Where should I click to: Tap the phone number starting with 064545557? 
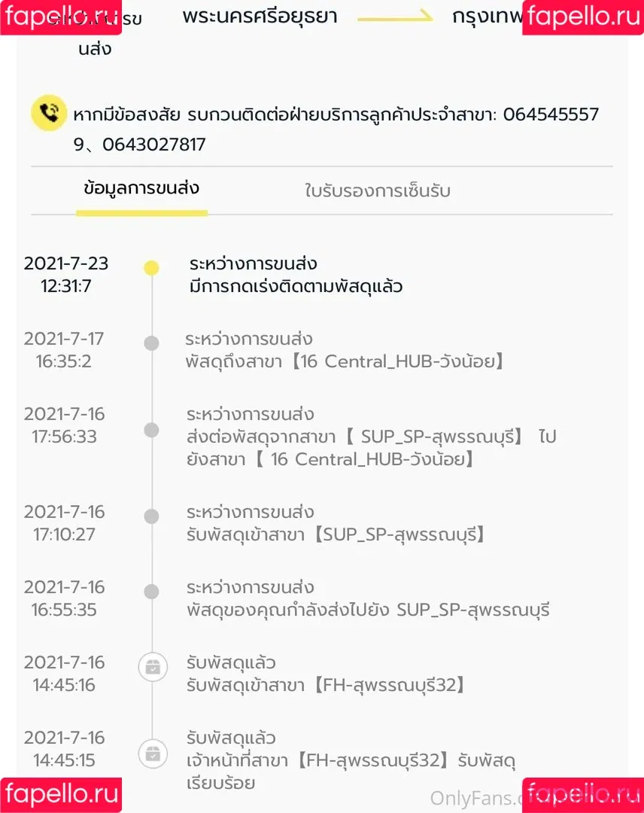(550, 114)
